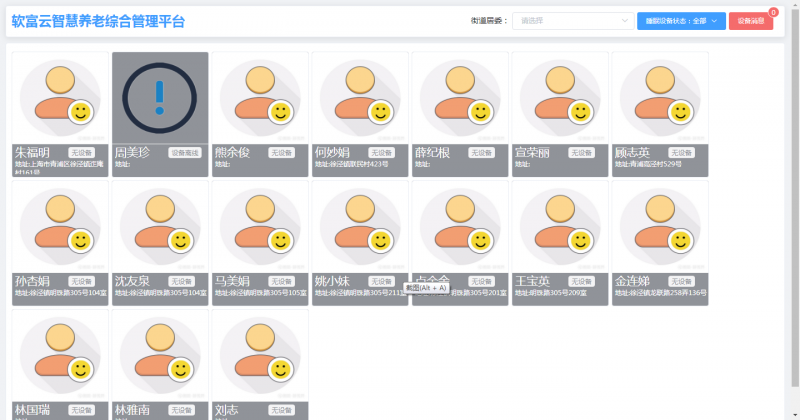Expand the 睡眠设备状态 filter dropdown
Image resolution: width=800 pixels, height=420 pixels.
(x=681, y=20)
